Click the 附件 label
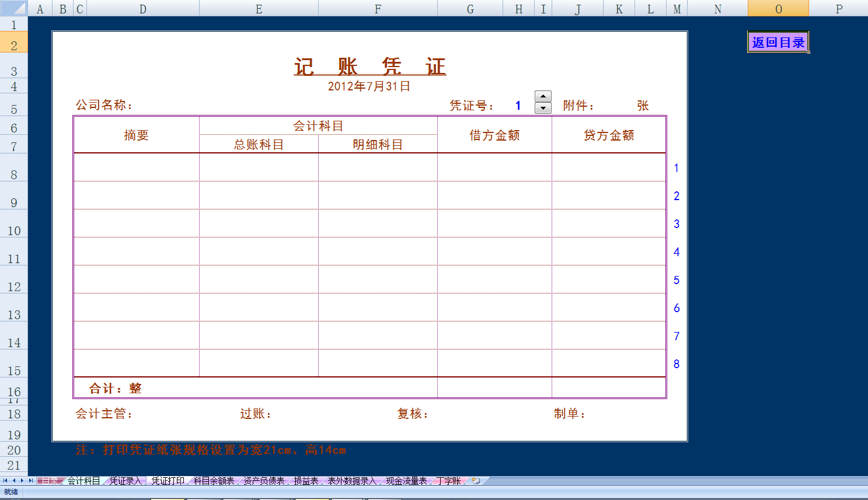The image size is (868, 500). (578, 106)
